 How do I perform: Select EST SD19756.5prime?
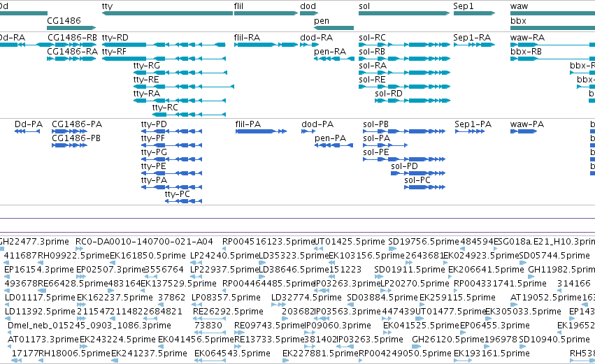coord(424,242)
